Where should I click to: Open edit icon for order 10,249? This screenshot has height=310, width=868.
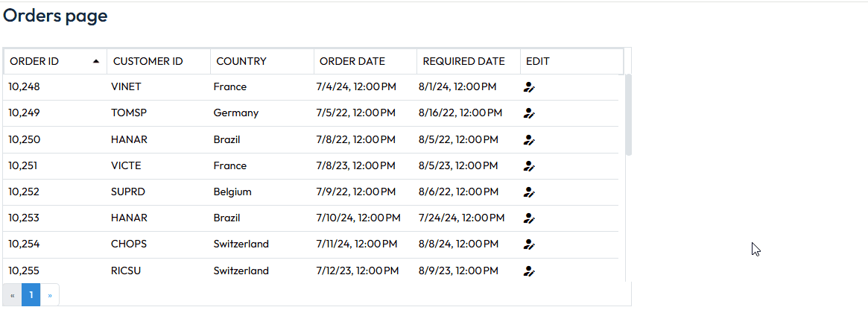click(x=529, y=113)
